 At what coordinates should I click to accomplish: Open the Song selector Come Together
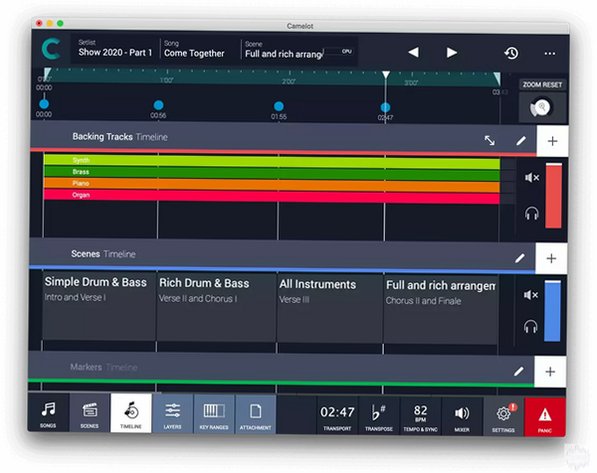194,49
